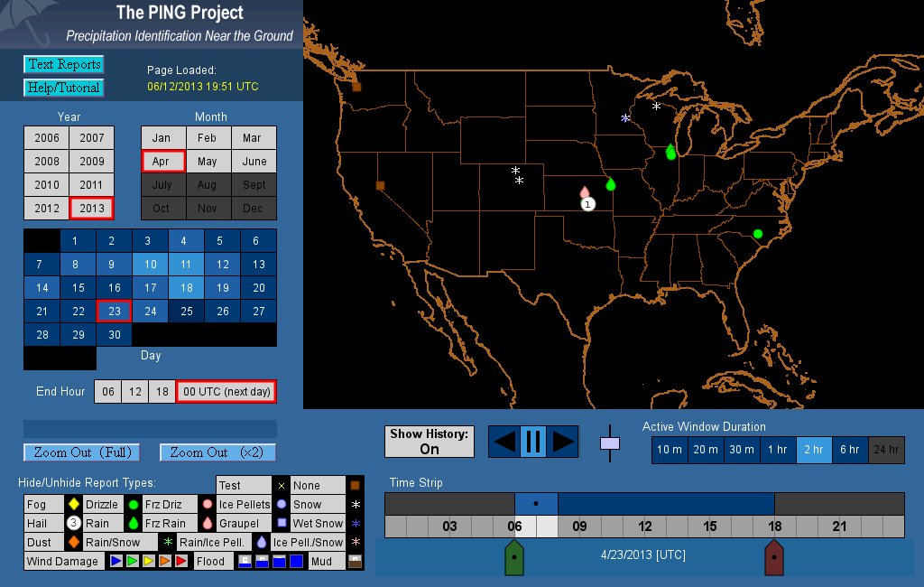Click the white circle Hail icon numbered 3
This screenshot has height=587, width=924.
tap(73, 523)
